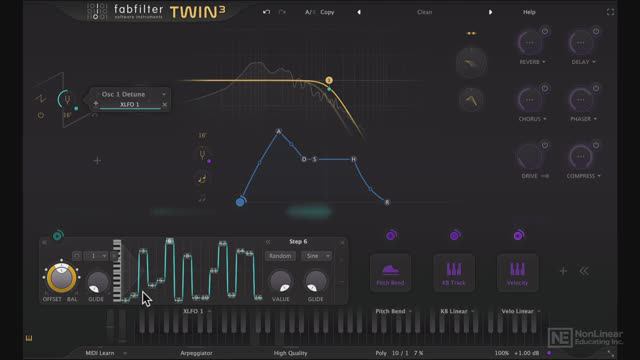Go to the next preset with the right arrow
Viewport: 640px width, 360px height.
click(x=490, y=12)
